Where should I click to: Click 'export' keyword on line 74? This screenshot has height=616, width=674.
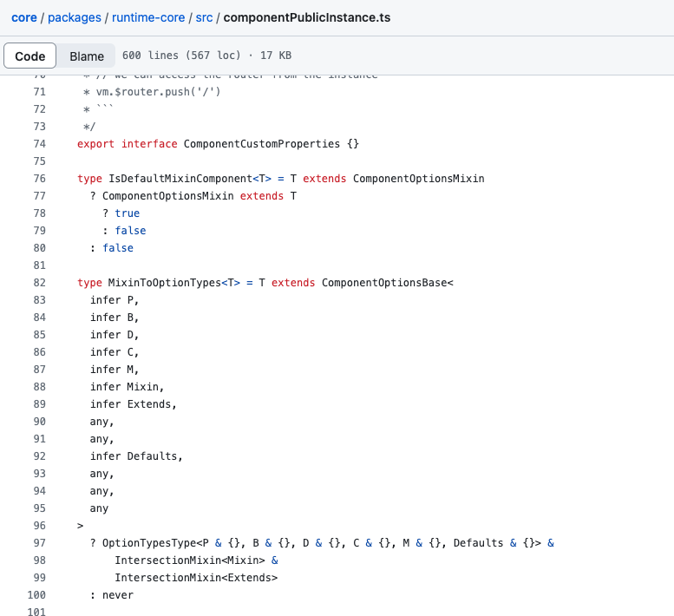(96, 144)
